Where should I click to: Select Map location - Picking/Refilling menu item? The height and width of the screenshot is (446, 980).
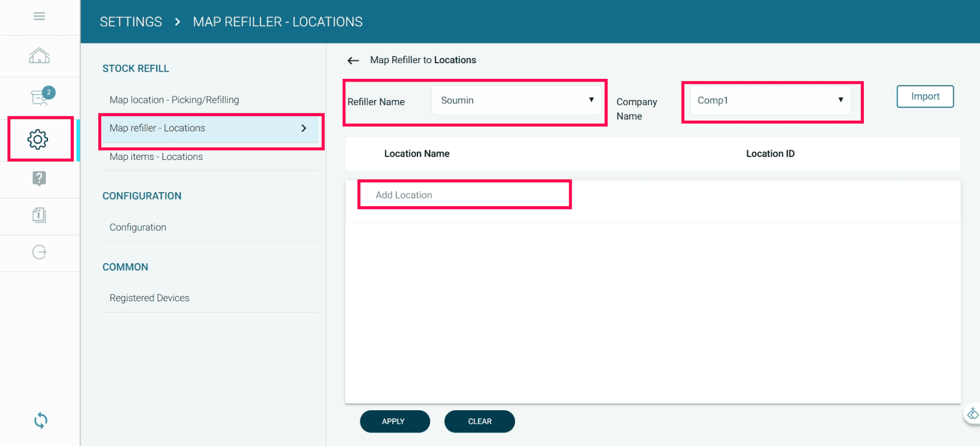[174, 100]
